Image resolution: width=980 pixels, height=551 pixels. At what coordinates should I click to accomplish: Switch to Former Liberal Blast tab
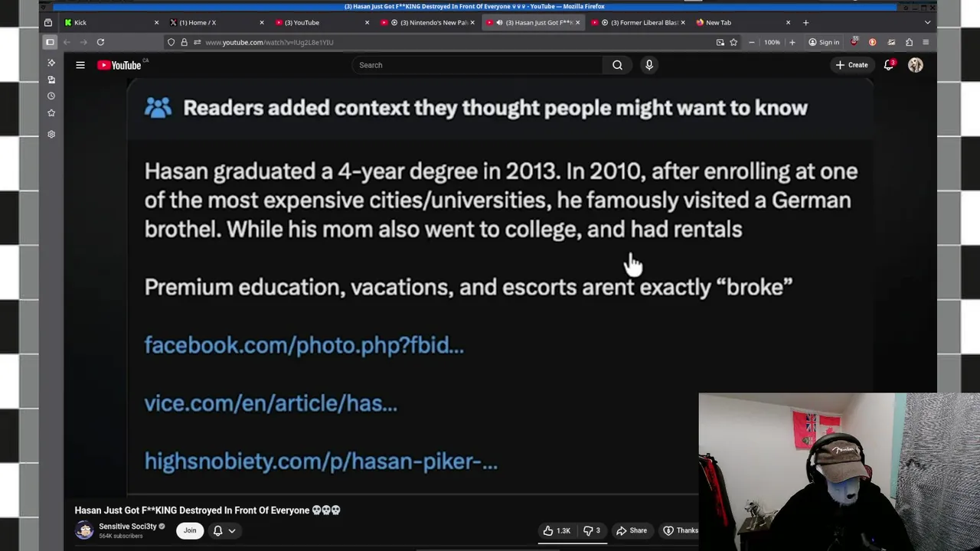coord(639,22)
